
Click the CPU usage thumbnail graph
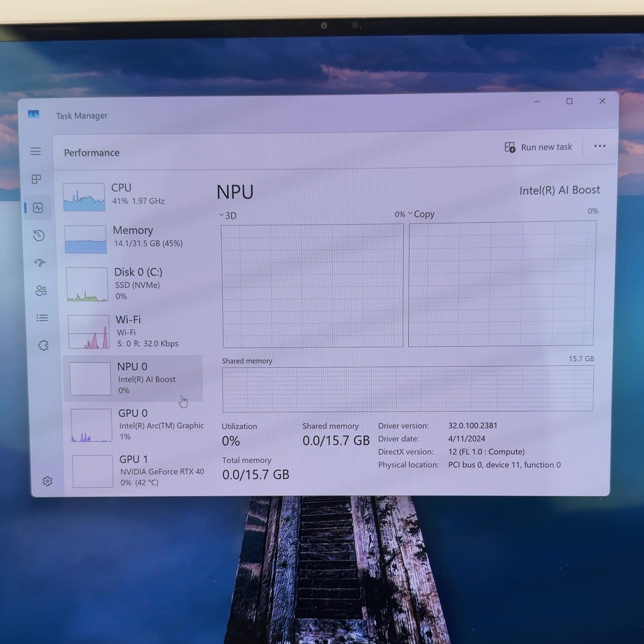tap(84, 197)
